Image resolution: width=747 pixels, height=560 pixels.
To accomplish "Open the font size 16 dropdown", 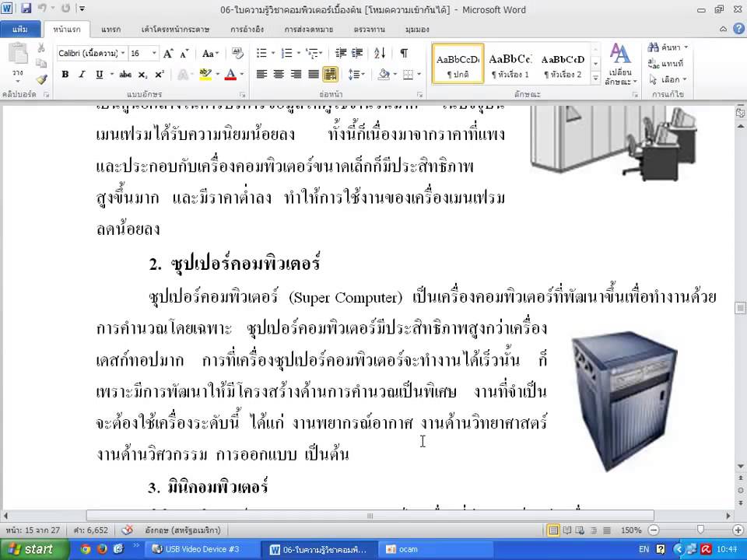I will tap(154, 54).
